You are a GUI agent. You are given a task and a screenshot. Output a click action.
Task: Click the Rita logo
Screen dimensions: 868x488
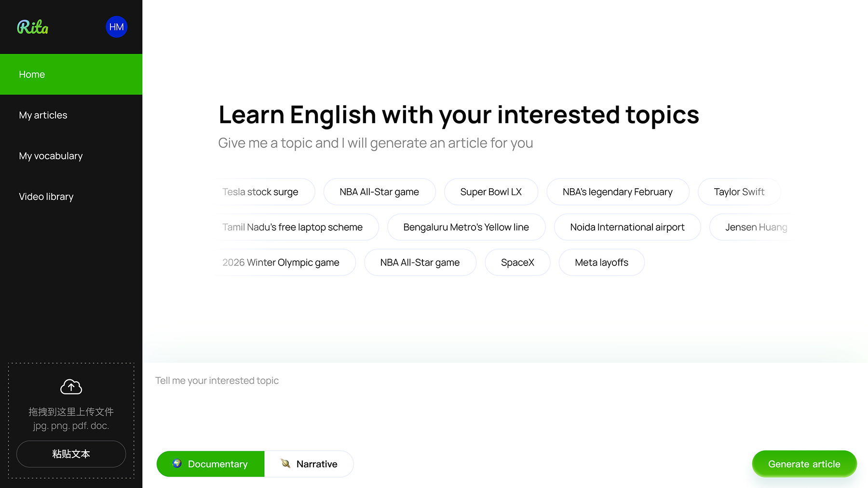tap(33, 27)
